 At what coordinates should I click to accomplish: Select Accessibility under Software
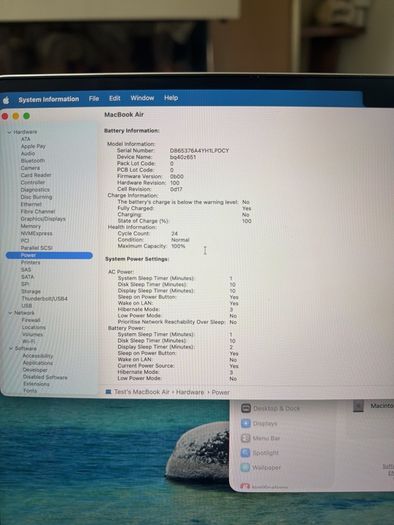[x=38, y=356]
